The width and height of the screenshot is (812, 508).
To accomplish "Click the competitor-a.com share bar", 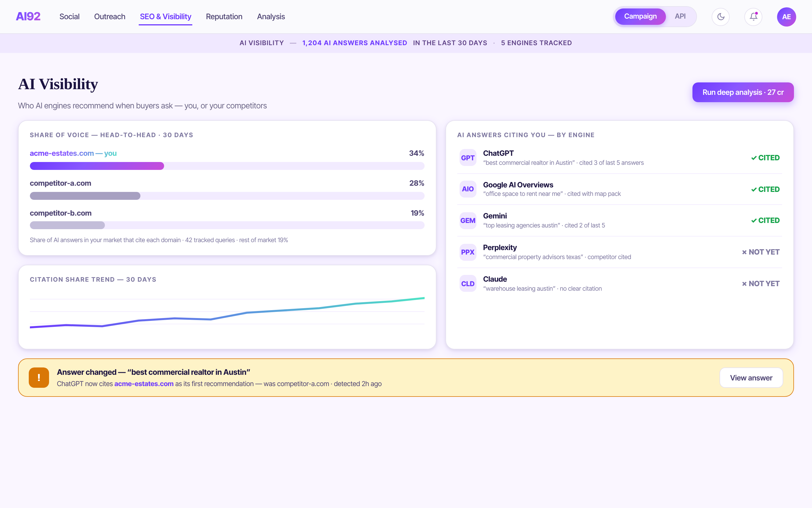I will pos(227,196).
